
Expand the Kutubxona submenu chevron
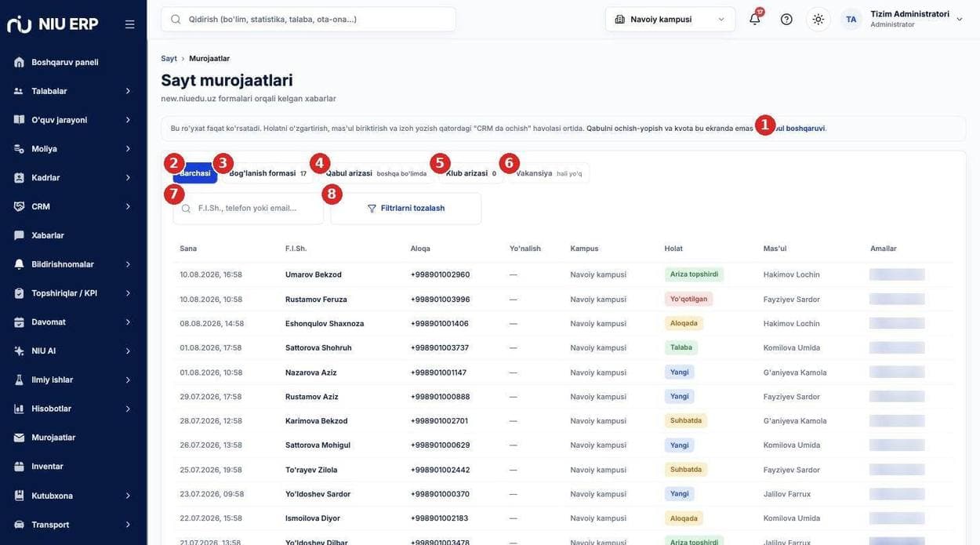[128, 496]
